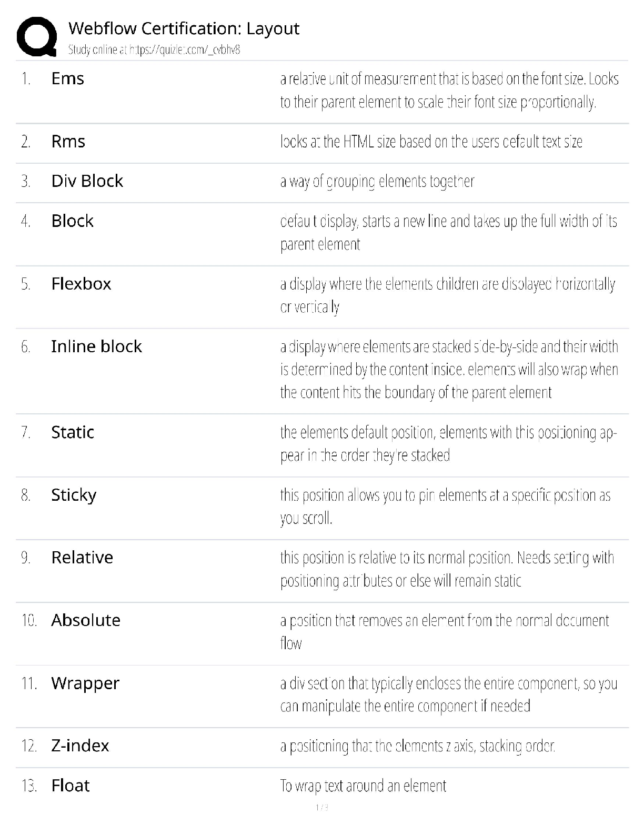Click the Absolute term

coord(86,620)
